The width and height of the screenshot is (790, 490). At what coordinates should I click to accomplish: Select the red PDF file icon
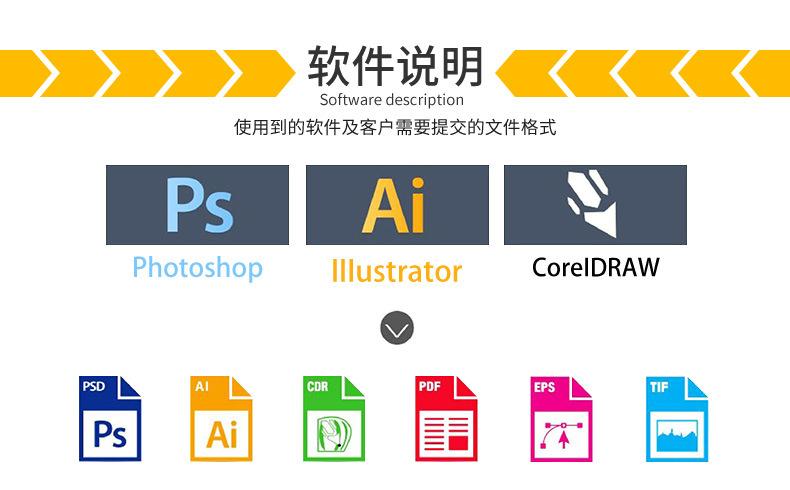[x=446, y=418]
